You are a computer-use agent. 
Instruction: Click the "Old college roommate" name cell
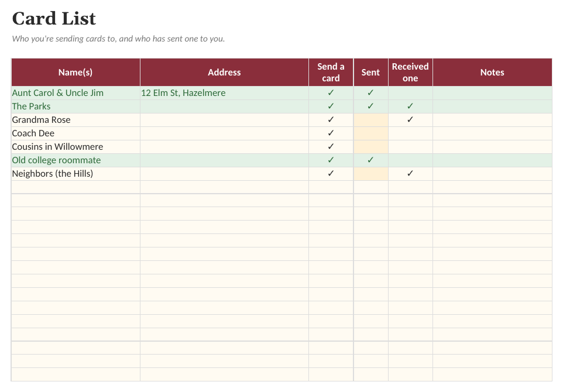[x=75, y=160]
